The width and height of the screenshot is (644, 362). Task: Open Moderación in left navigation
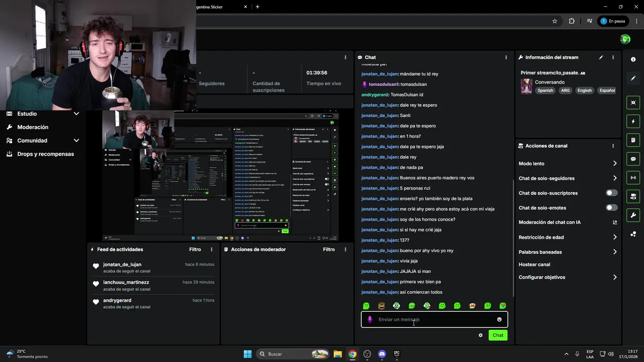[x=33, y=127]
